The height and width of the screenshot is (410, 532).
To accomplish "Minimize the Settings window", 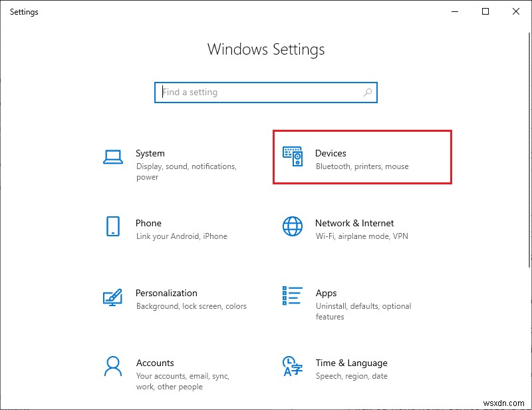I will pyautogui.click(x=455, y=11).
